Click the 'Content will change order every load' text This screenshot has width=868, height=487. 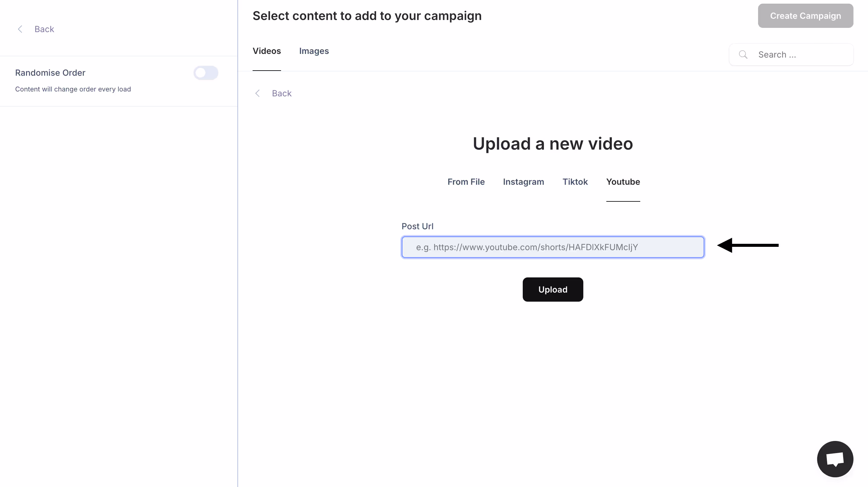[73, 89]
